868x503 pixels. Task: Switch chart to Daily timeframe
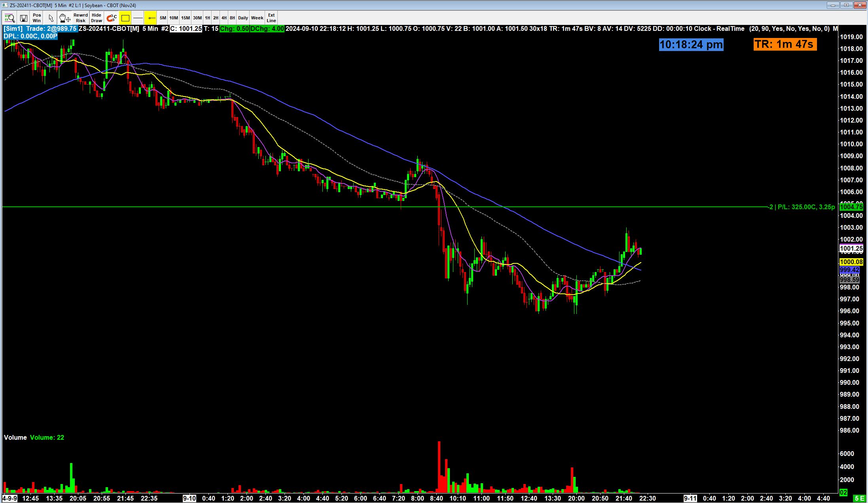243,18
